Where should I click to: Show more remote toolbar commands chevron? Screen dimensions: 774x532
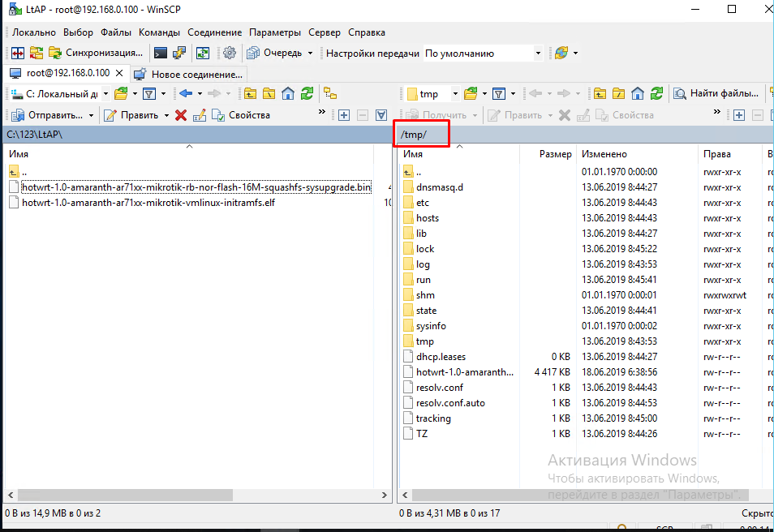click(x=716, y=112)
